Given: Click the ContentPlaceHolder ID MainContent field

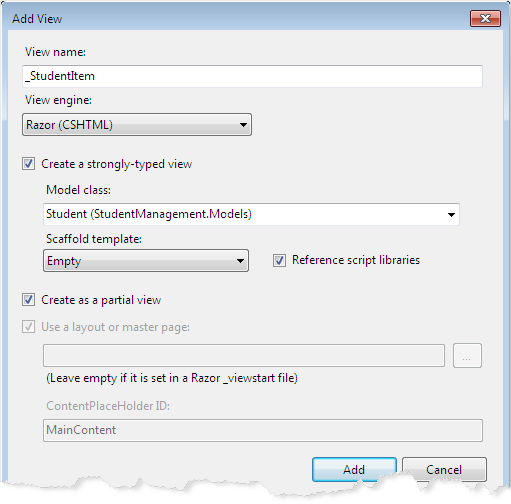Looking at the screenshot, I should tap(263, 430).
